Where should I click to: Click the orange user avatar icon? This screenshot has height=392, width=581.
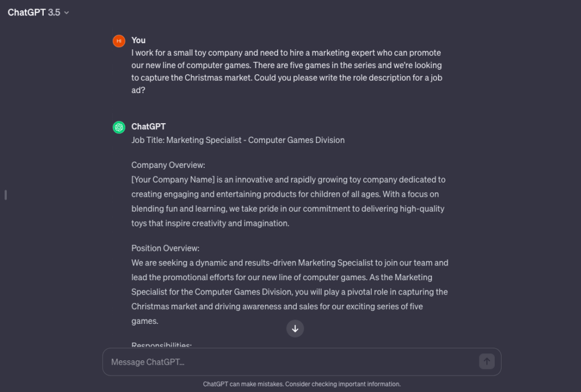click(x=118, y=40)
